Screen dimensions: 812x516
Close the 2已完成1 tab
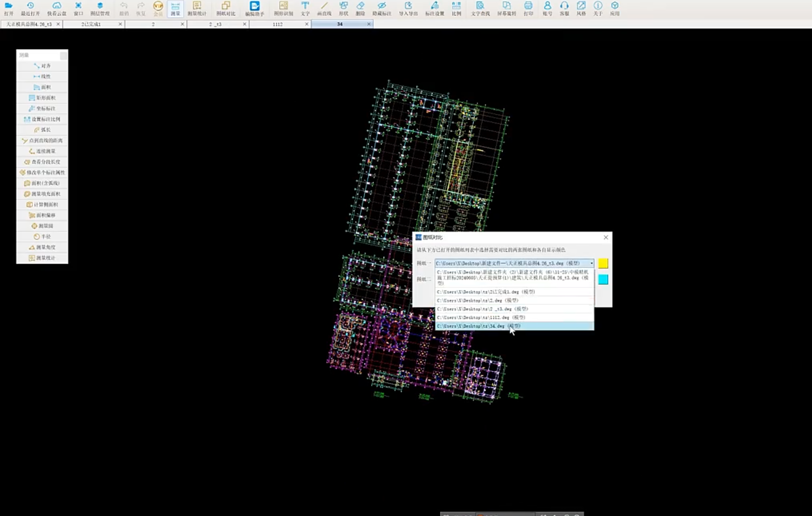120,24
